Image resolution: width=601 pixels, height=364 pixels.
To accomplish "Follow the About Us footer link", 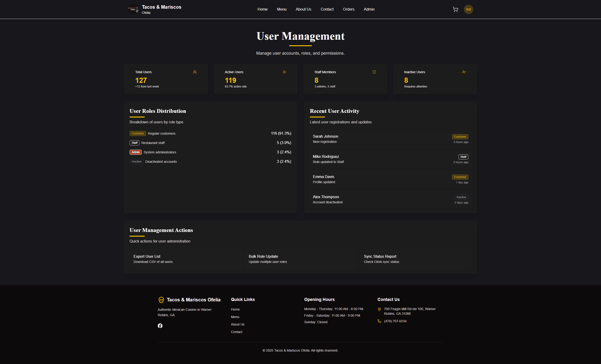I will coord(238,324).
